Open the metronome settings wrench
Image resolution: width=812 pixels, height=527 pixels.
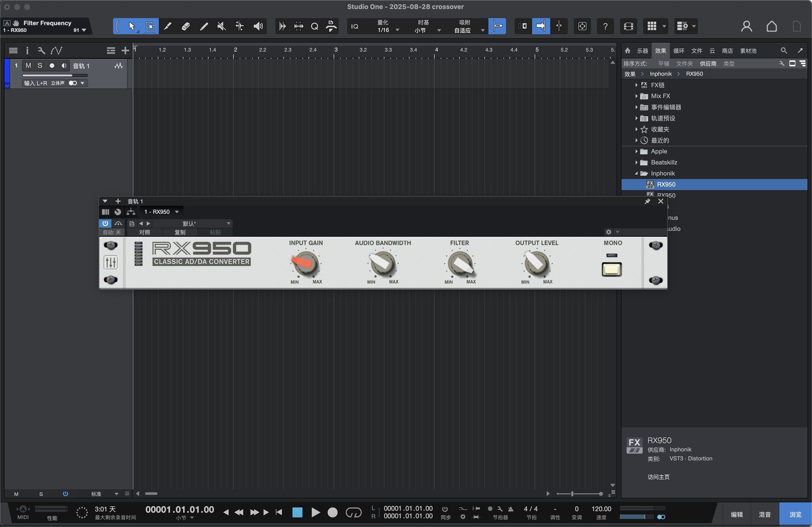click(500, 509)
